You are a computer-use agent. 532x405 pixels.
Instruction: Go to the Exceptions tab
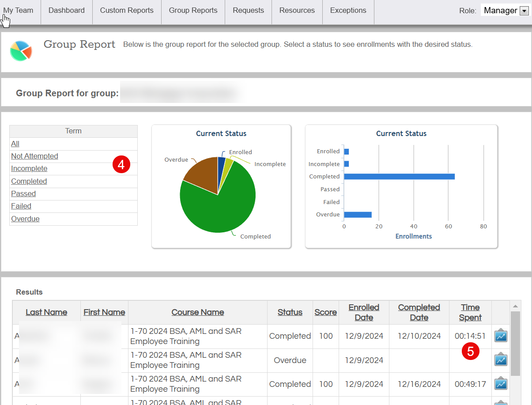tap(348, 11)
